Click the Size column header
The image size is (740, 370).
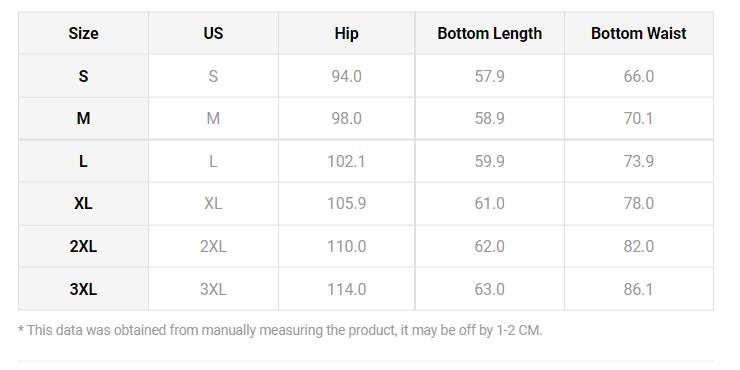[83, 34]
